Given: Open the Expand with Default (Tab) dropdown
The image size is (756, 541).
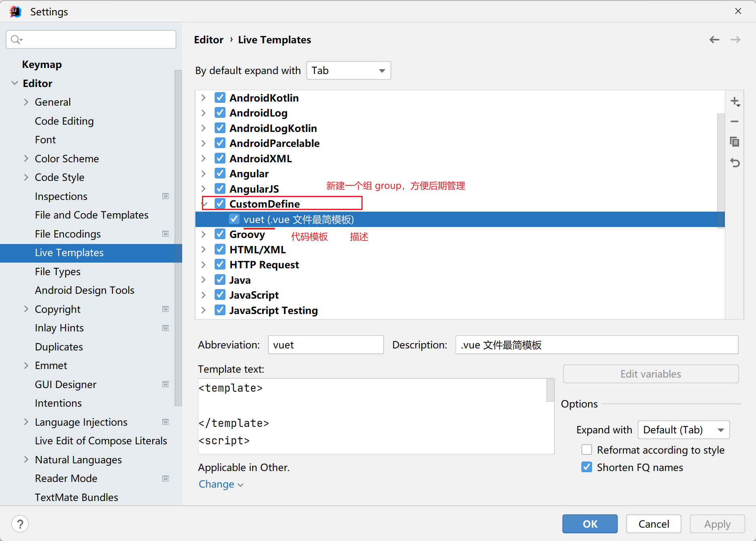Looking at the screenshot, I should click(x=683, y=430).
